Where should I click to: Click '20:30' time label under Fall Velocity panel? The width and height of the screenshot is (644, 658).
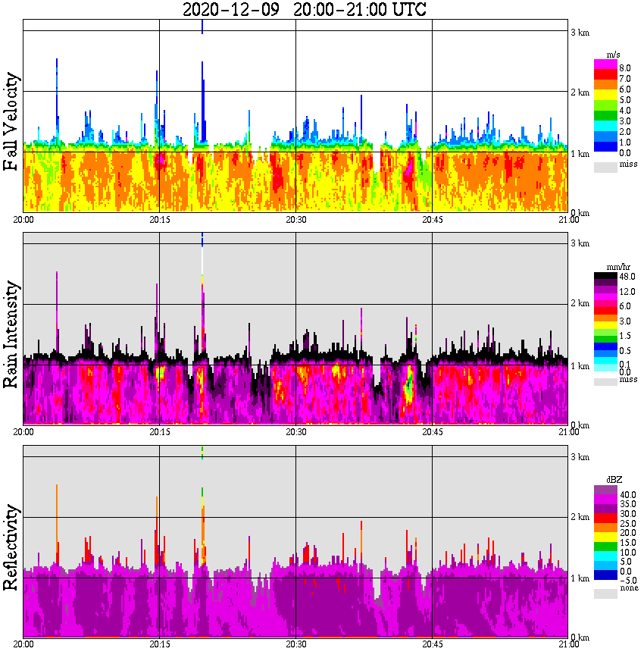point(296,220)
